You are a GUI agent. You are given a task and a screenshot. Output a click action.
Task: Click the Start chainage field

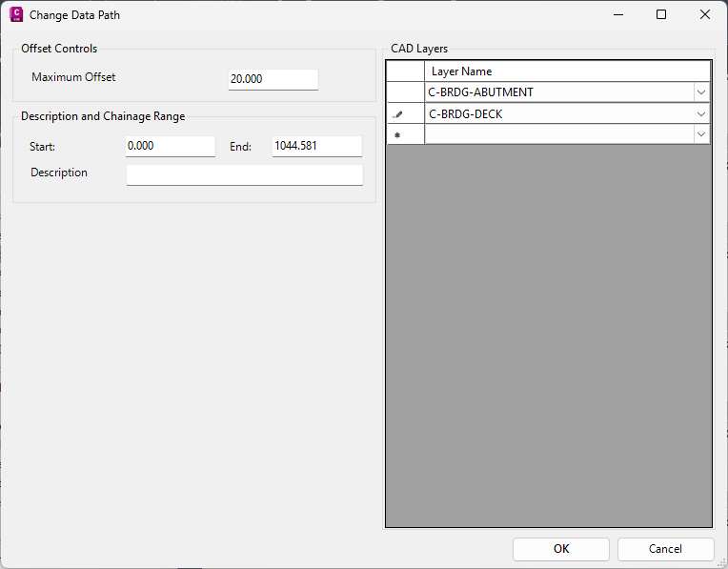[x=171, y=146]
